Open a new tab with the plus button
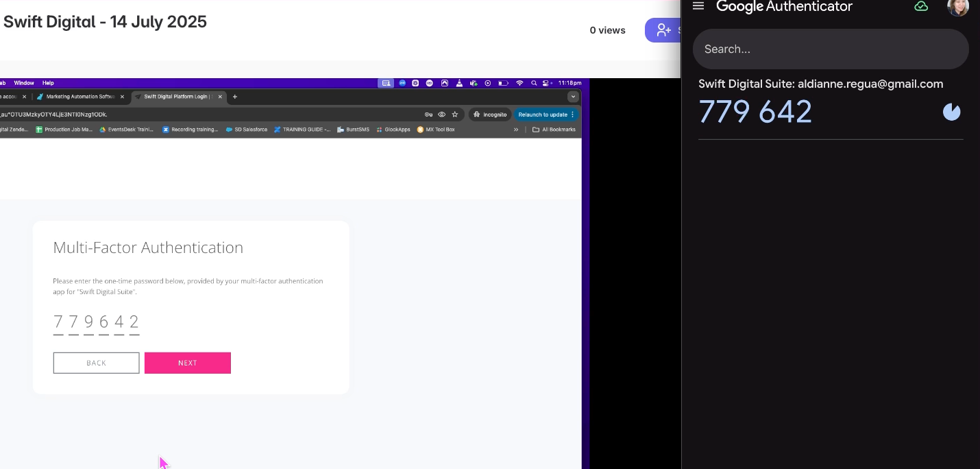 tap(235, 97)
